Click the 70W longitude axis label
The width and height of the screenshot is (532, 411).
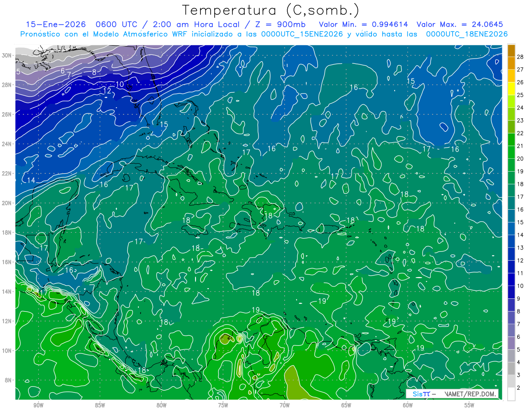pyautogui.click(x=285, y=405)
